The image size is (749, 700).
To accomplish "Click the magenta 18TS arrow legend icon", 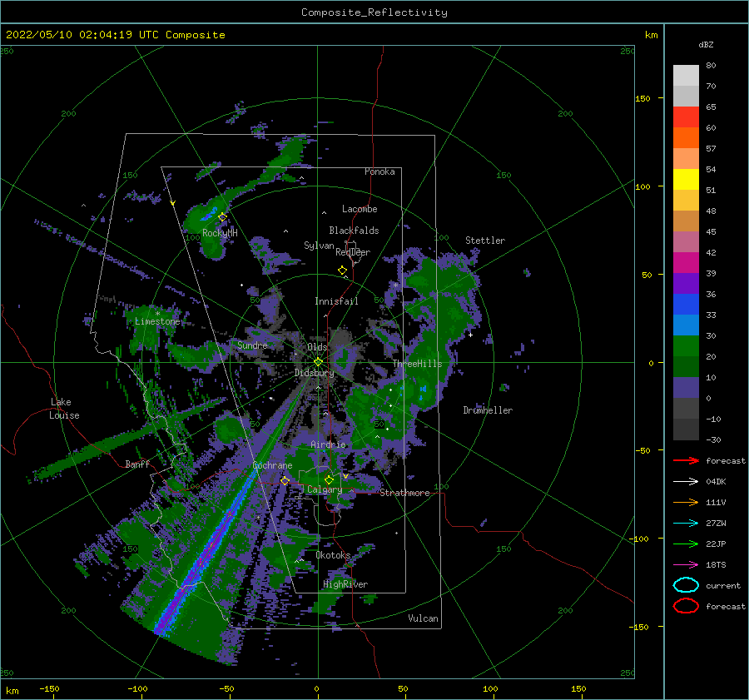I will pos(686,565).
